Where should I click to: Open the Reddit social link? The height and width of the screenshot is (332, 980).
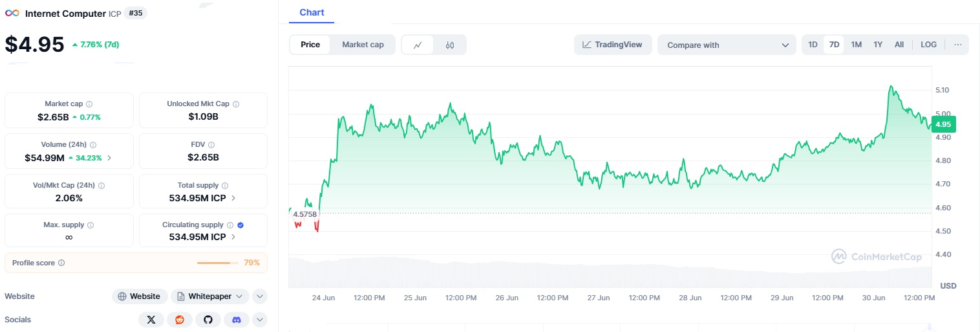180,320
